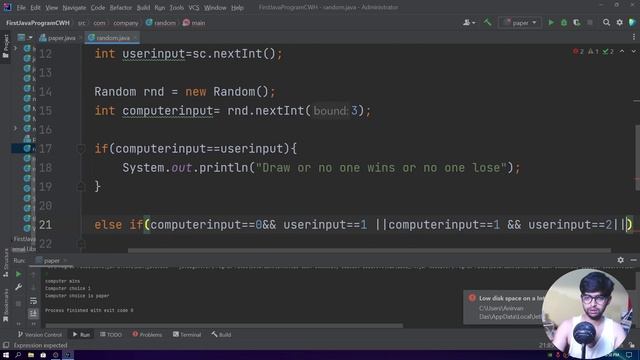Toggle soft-wrap icon in Run panel
The height and width of the screenshot is (360, 640).
(x=33, y=301)
